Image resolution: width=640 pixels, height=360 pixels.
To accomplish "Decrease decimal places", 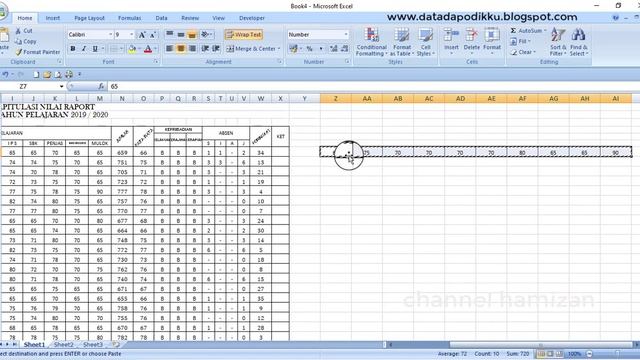I will pos(344,49).
